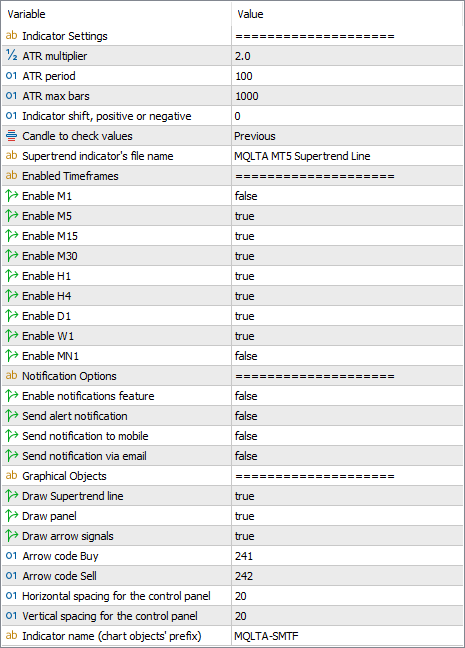
Task: Toggle the Enable M1 false value
Action: (x=347, y=196)
